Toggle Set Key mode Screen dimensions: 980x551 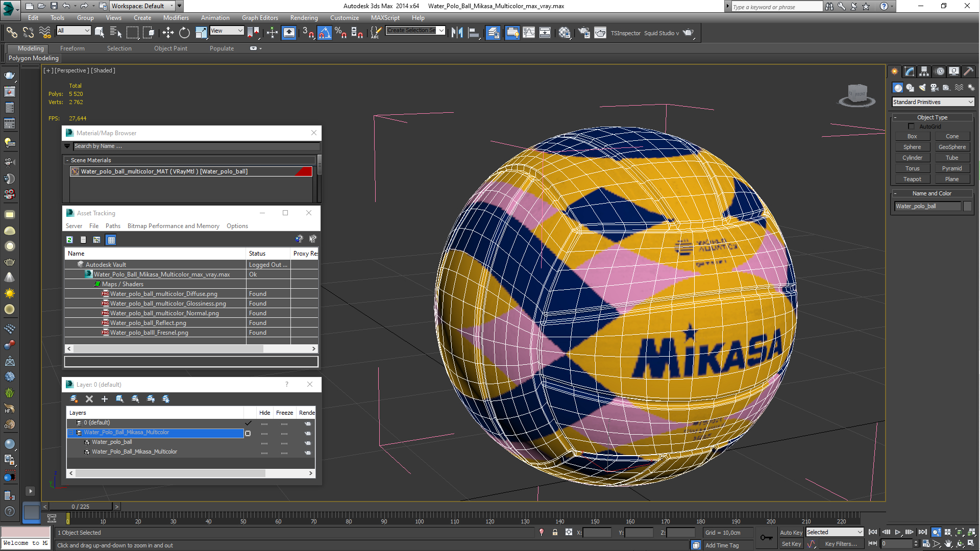coord(791,544)
